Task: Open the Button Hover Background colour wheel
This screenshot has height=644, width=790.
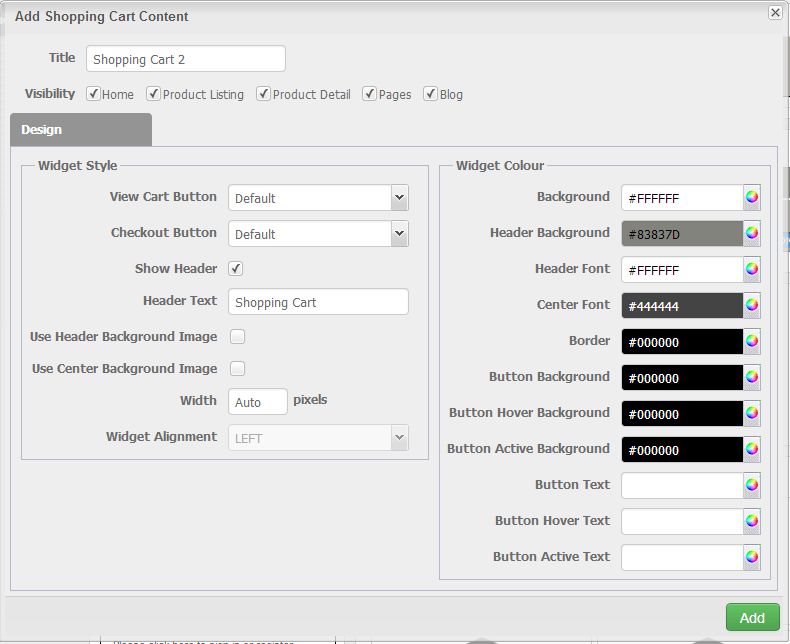Action: pos(752,413)
